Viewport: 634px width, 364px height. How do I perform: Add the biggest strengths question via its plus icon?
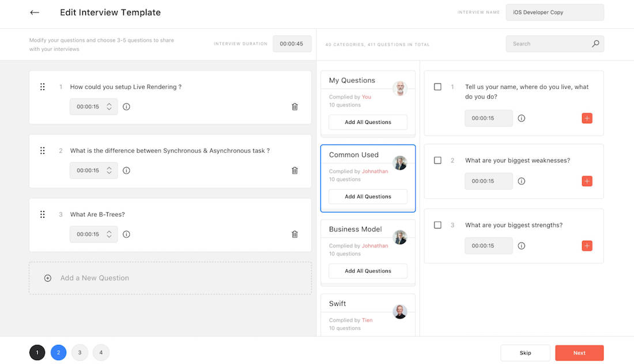587,245
